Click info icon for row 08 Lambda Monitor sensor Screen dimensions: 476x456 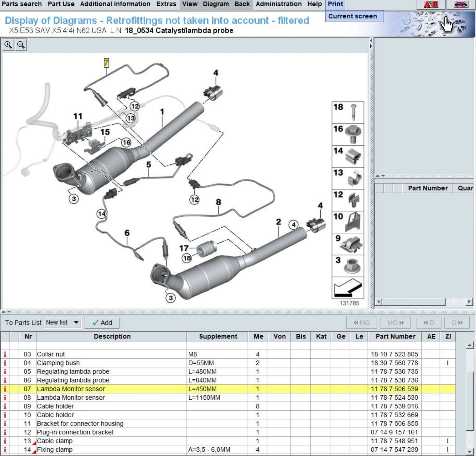point(5,397)
